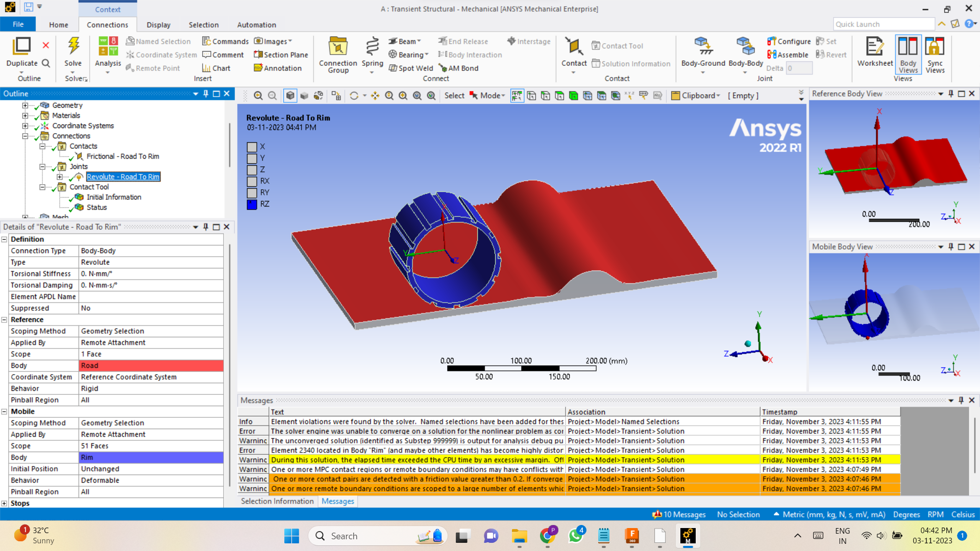Insert a Chart
This screenshot has width=980, height=551.
coord(216,68)
